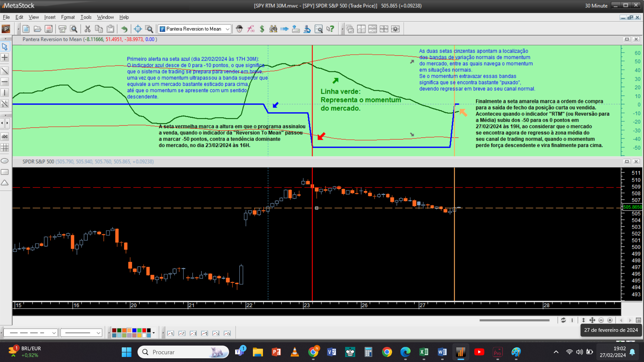
Task: Select the text annotation abc tool
Action: (5, 136)
